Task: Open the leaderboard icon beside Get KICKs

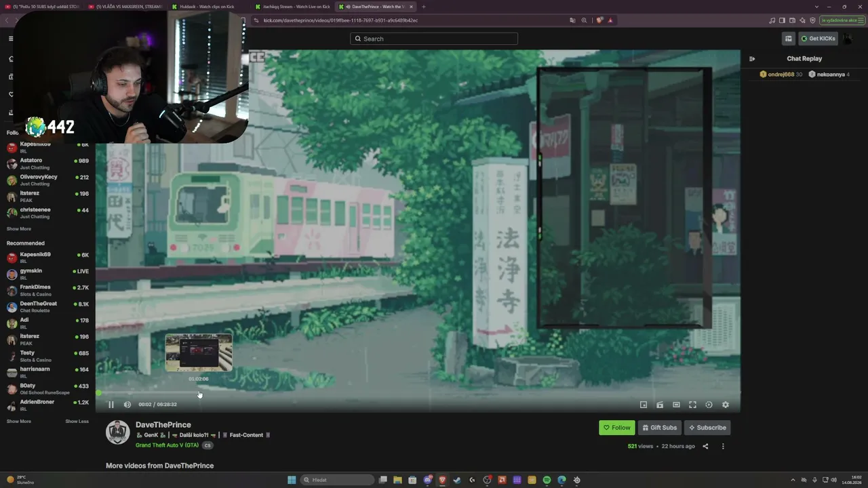Action: 789,39
